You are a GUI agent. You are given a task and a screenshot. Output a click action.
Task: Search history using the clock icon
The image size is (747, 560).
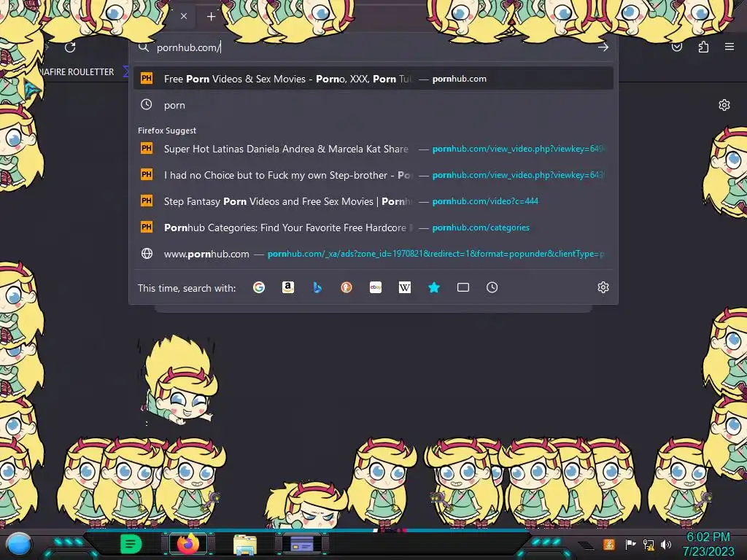pyautogui.click(x=492, y=287)
